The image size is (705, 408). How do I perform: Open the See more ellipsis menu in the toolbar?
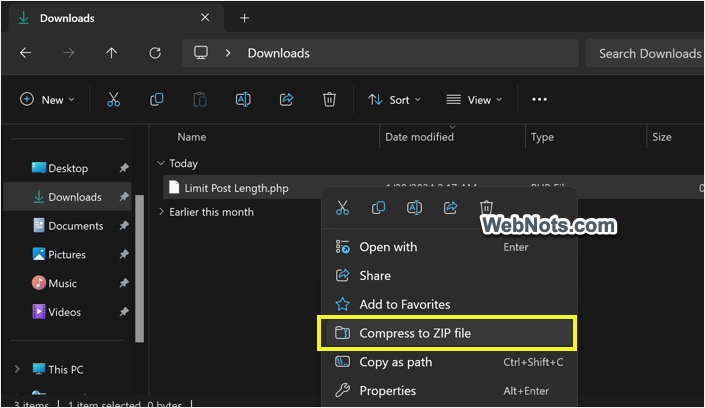click(539, 99)
